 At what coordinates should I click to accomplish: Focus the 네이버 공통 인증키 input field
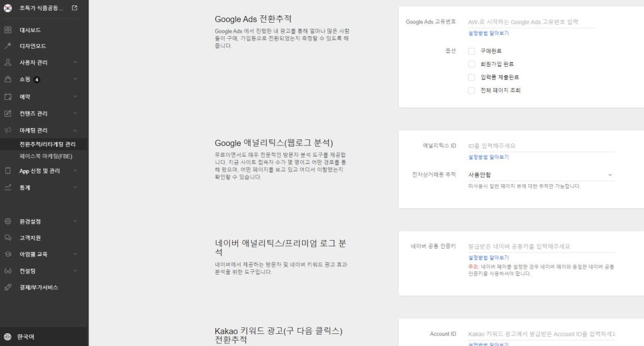(x=541, y=247)
